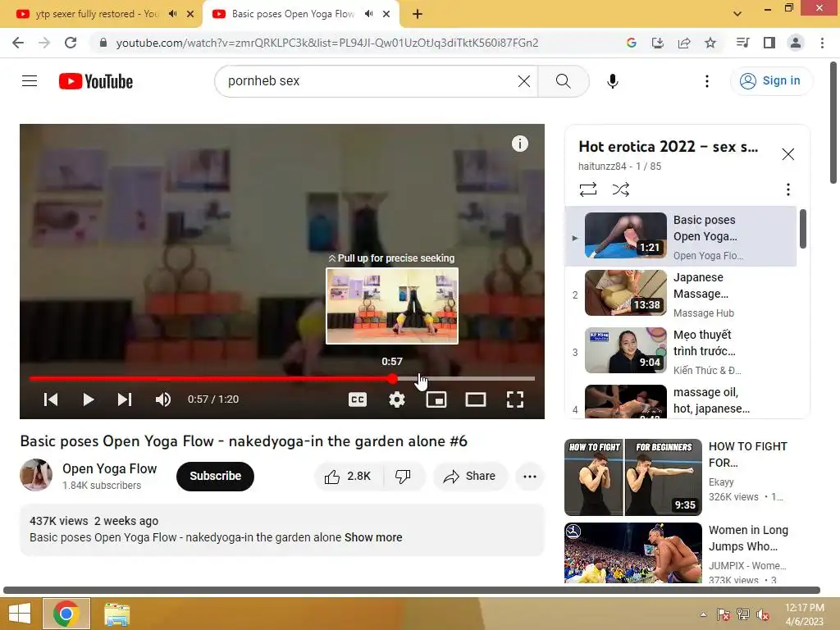Toggle loop playlist

587,189
